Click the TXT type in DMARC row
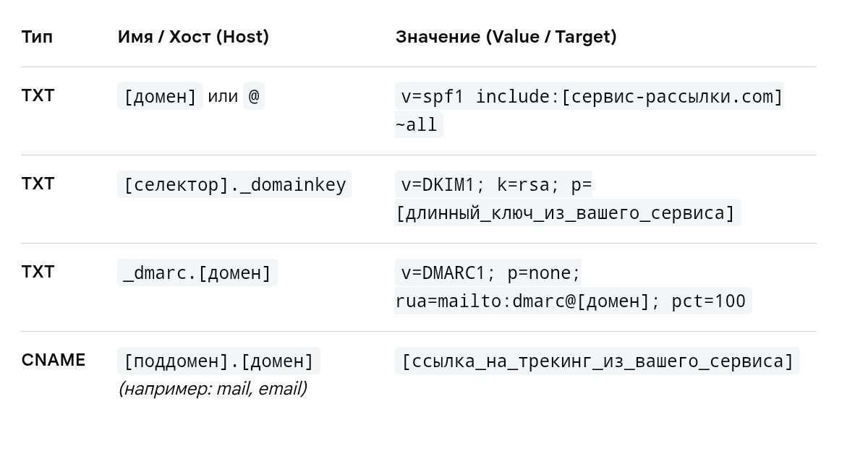This screenshot has width=868, height=451. pyautogui.click(x=38, y=272)
